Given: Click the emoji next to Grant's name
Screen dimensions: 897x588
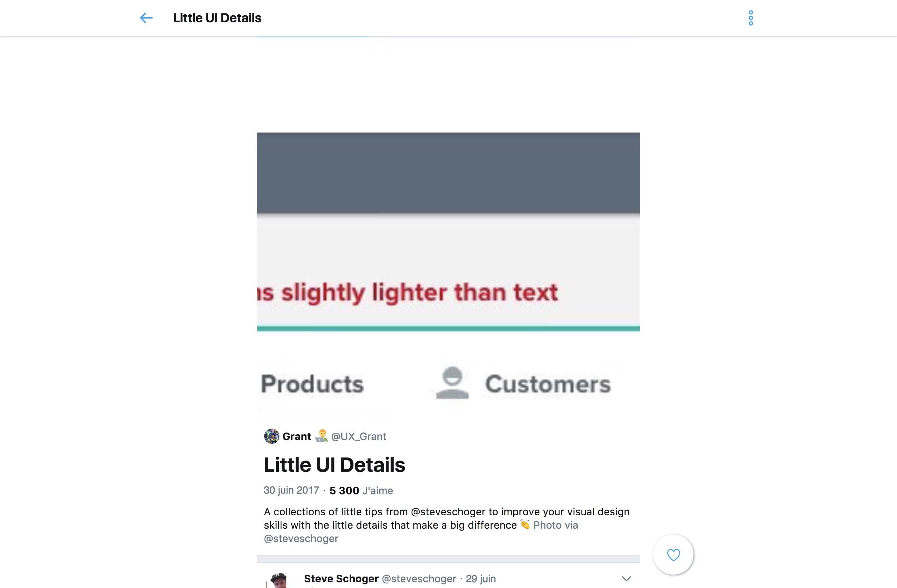Looking at the screenshot, I should 321,436.
